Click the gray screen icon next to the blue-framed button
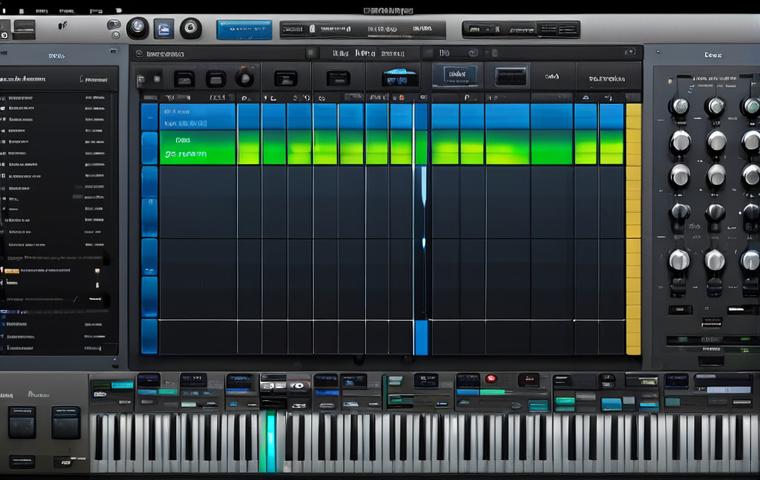Image resolution: width=760 pixels, height=480 pixels. [510, 77]
